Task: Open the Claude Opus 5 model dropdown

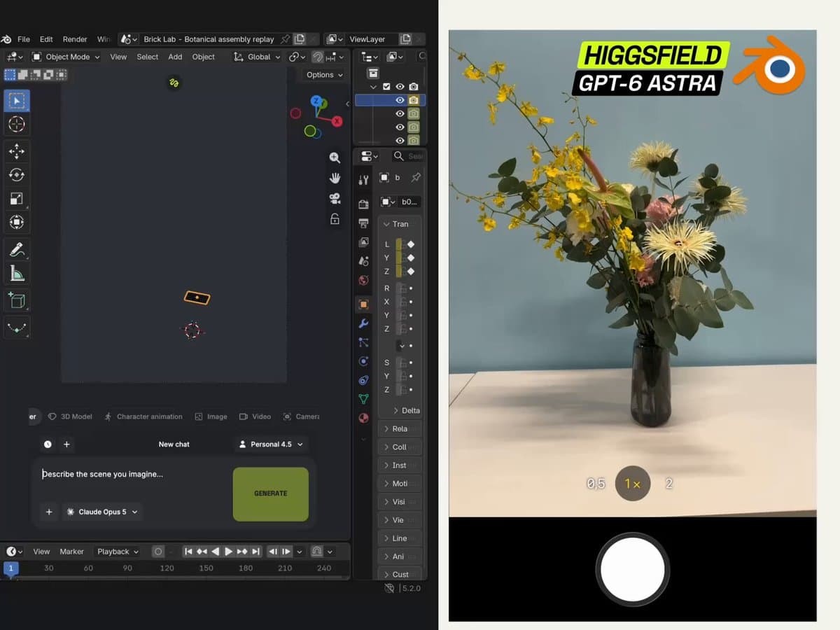Action: (x=102, y=512)
